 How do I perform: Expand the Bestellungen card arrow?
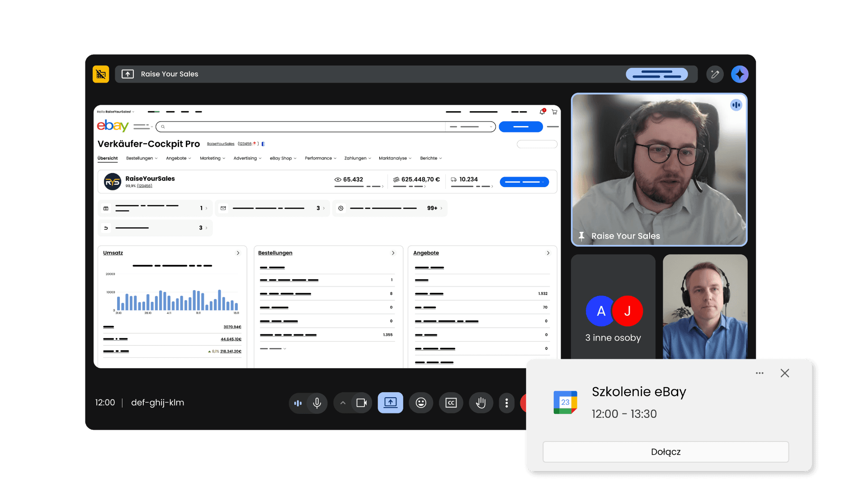click(x=393, y=253)
